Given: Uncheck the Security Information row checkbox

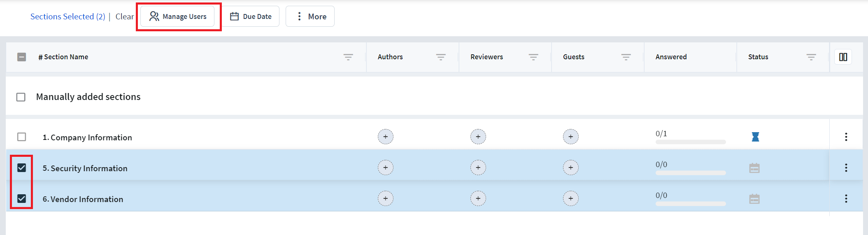Looking at the screenshot, I should (x=22, y=168).
